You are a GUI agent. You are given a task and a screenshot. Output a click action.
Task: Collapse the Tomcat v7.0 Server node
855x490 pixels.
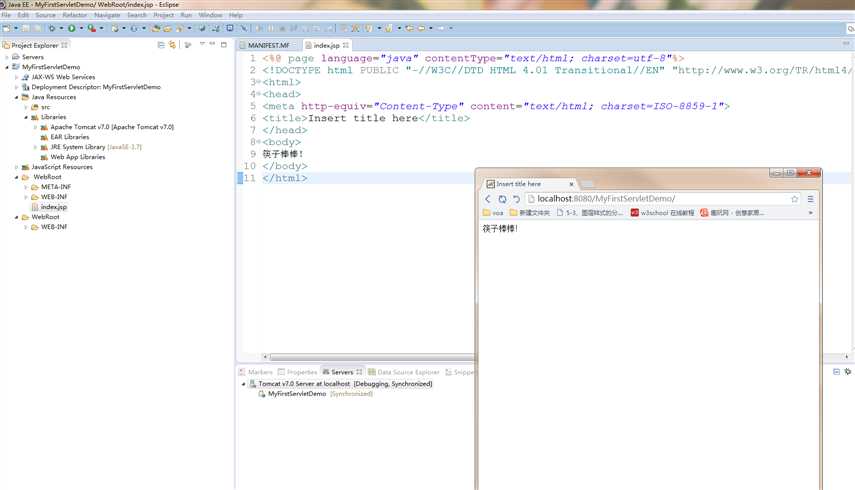(x=244, y=384)
